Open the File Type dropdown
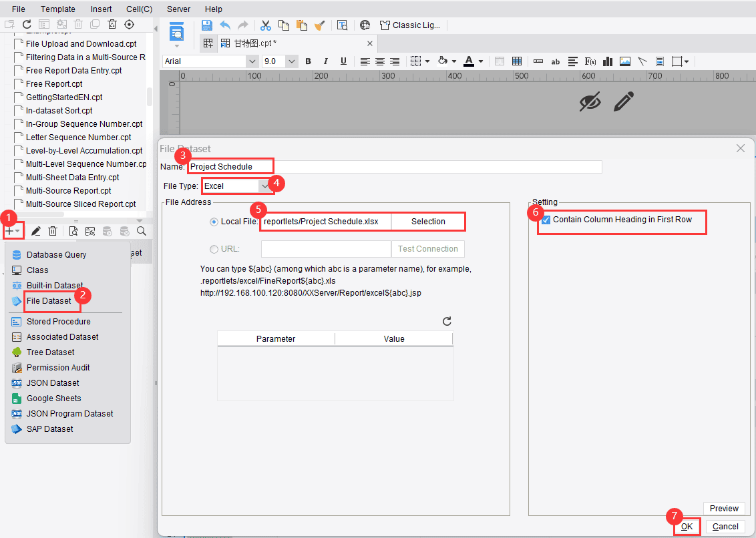Image resolution: width=756 pixels, height=538 pixels. tap(264, 186)
